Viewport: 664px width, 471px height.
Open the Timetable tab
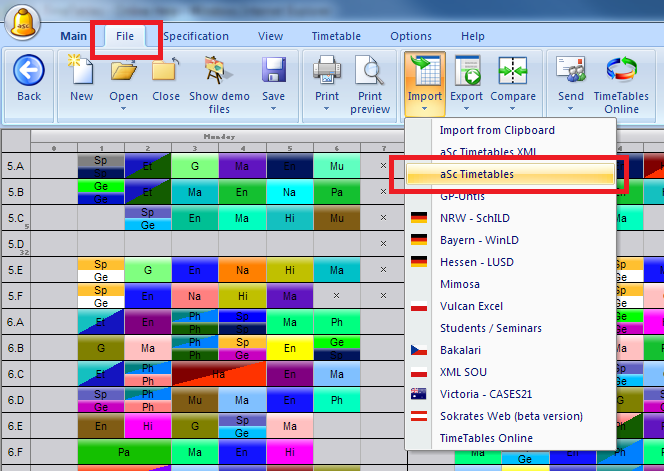pos(336,36)
